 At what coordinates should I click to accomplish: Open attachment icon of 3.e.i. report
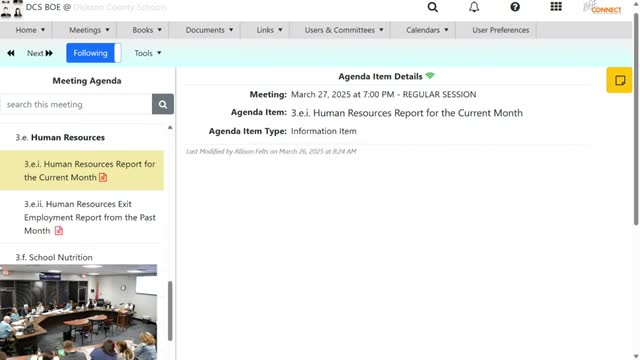pos(103,178)
